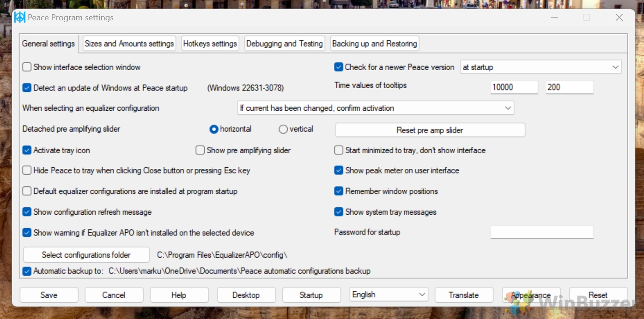Uncheck Check for a newer Peace version
Viewport: 644px width, 319px height.
coord(339,67)
